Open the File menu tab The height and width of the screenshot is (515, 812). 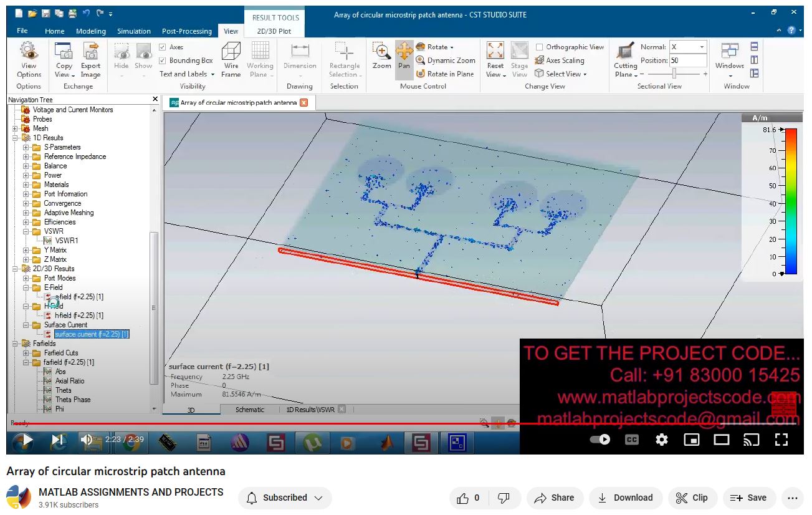22,31
